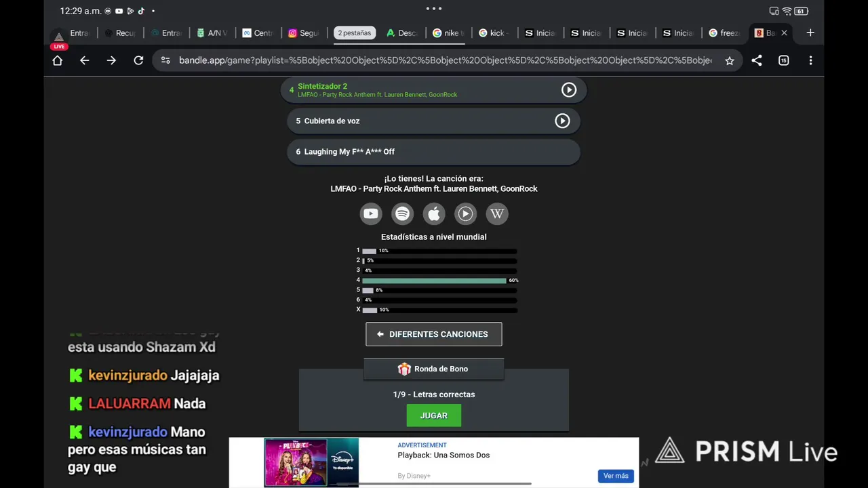Click the 12:29 a.m. clock
Screen dimensions: 868x488
coord(81,11)
